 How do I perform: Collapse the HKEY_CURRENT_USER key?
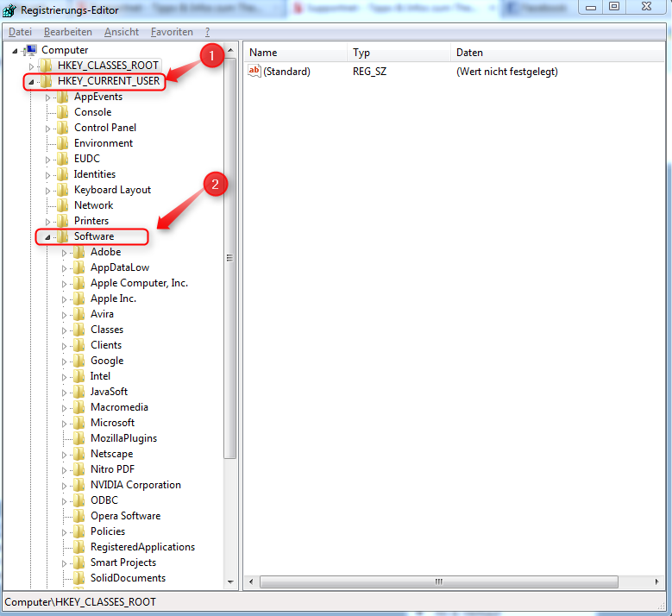pos(31,82)
